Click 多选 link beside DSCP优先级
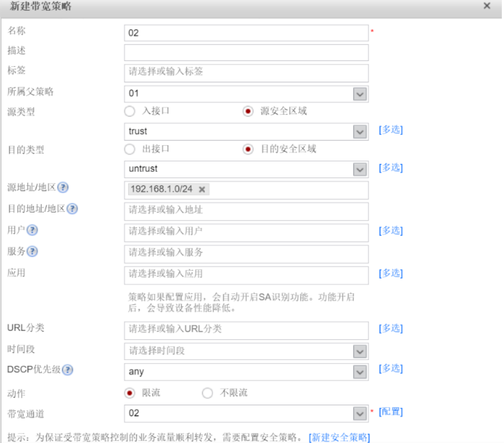 pos(390,368)
